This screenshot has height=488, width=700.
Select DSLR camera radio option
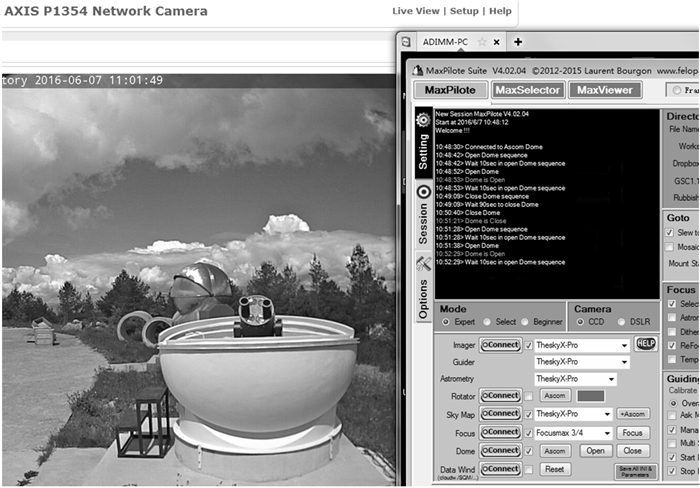click(622, 322)
